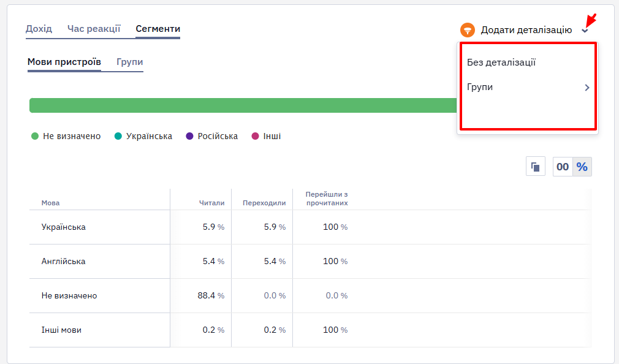The width and height of the screenshot is (619, 364).
Task: Select Не визначено table row name
Action: [69, 296]
